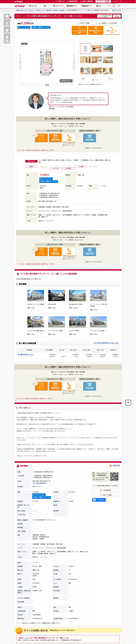This screenshot has width=136, height=644.
Task: Click 最近見た物件 in the top red bar
Action: (72, 2)
